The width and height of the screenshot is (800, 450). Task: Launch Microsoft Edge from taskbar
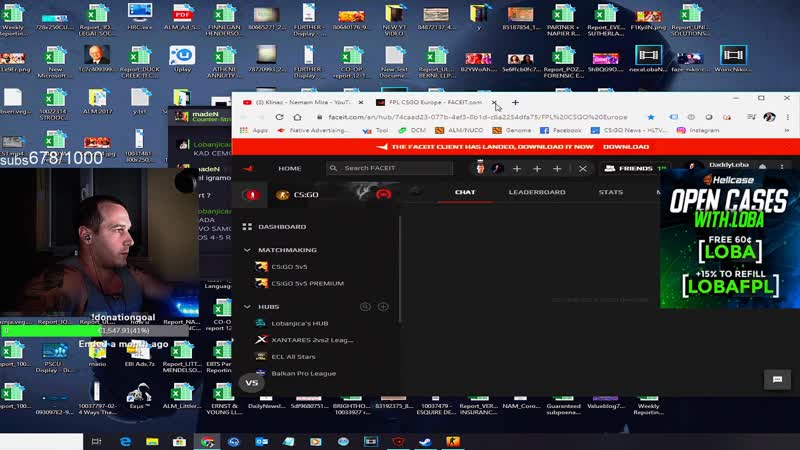point(125,442)
